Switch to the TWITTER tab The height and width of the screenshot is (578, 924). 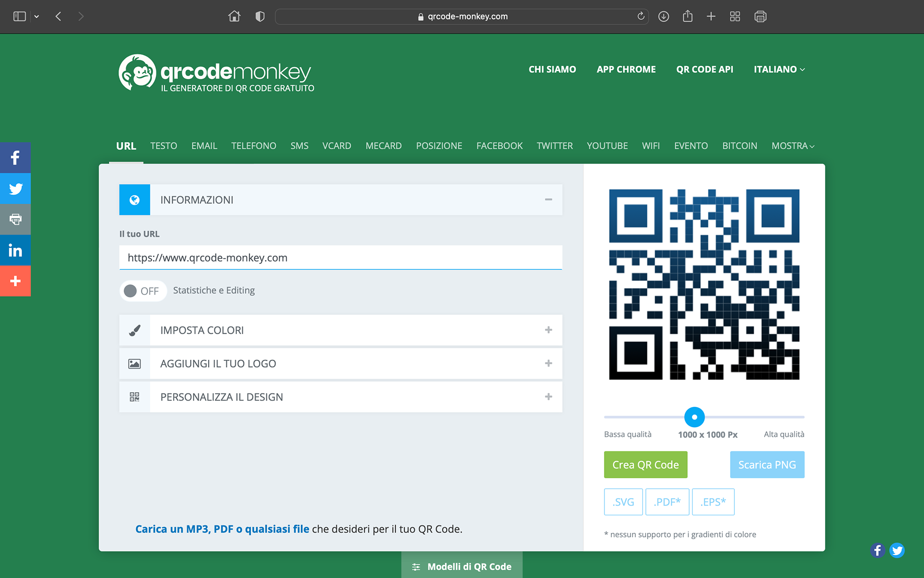(x=555, y=146)
